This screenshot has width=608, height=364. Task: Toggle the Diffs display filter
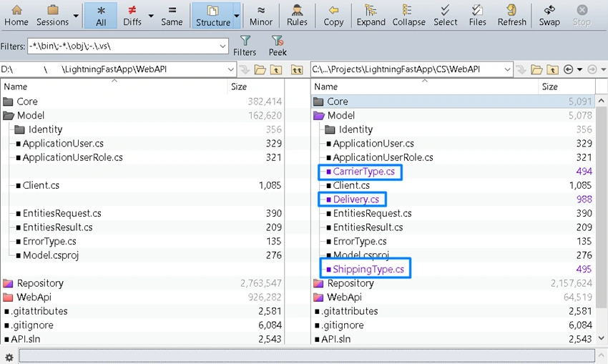coord(132,16)
